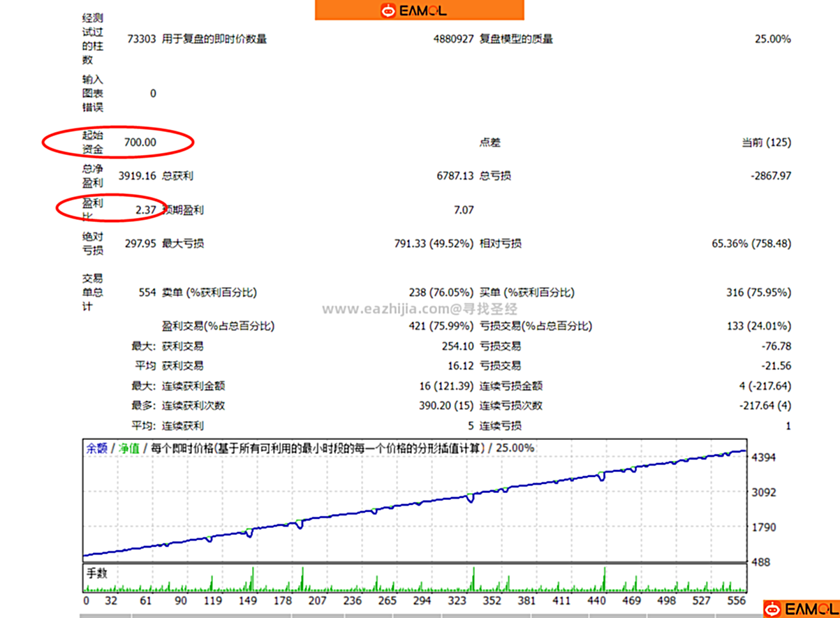This screenshot has height=618, width=840.
Task: Click the circled 盈利比 2.37 value
Action: (x=147, y=209)
